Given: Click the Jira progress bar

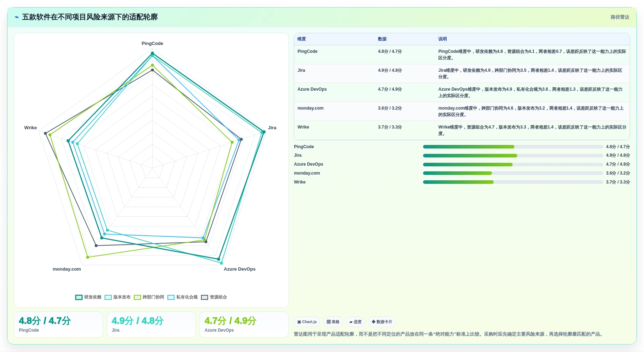Looking at the screenshot, I should click(513, 156).
